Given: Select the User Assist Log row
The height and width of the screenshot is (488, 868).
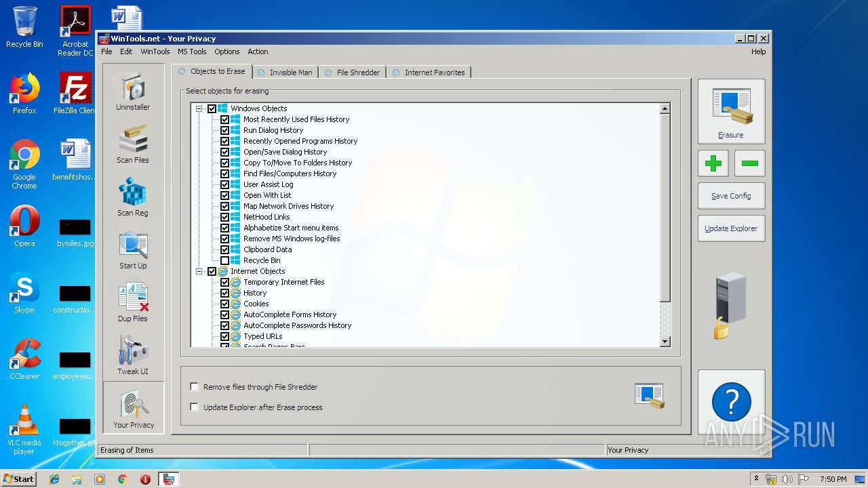Looking at the screenshot, I should 269,184.
